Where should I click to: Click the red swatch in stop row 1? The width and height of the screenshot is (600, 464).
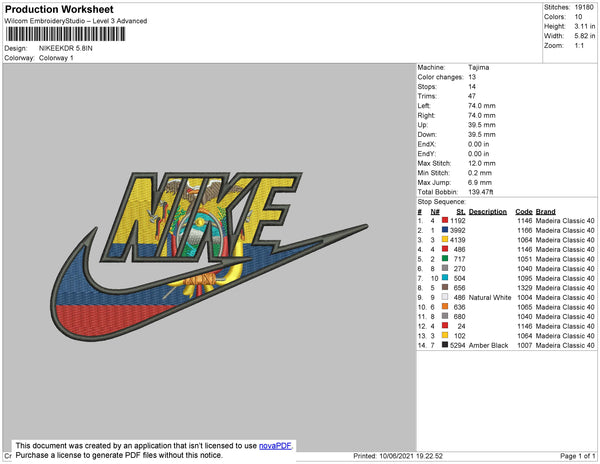point(445,220)
